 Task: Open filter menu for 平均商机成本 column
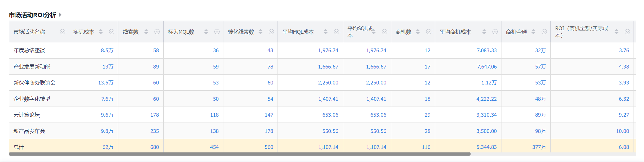coord(495,32)
